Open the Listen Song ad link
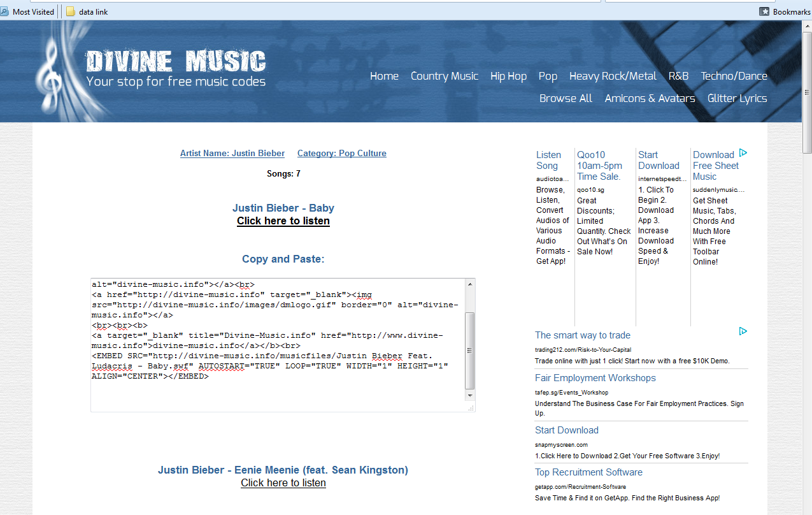The height and width of the screenshot is (515, 812). pyautogui.click(x=548, y=160)
